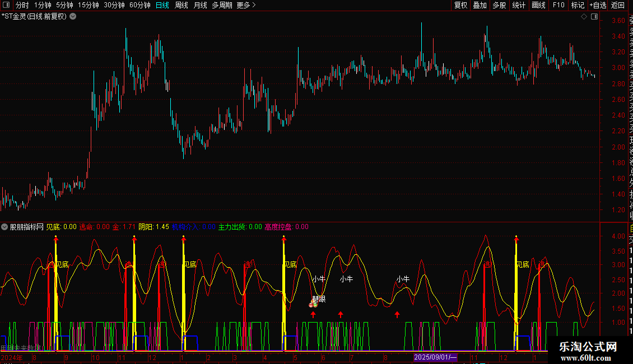Open 多周期 multi-period view
633x364 pixels.
[x=222, y=5]
